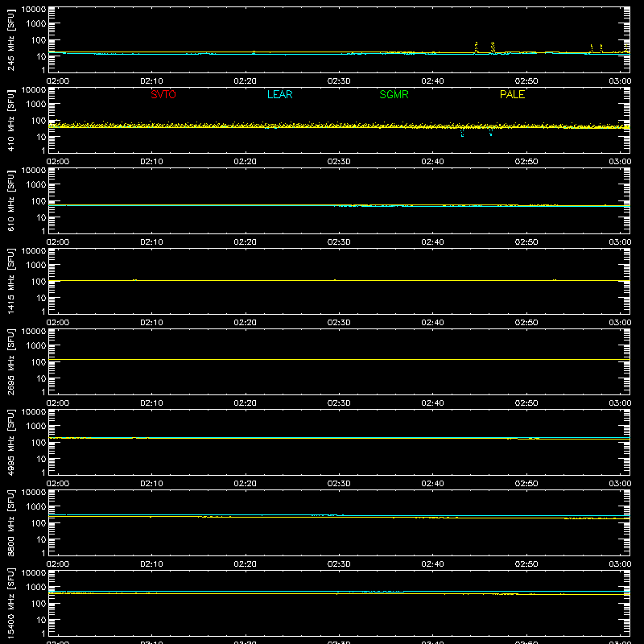Image resolution: width=644 pixels, height=644 pixels.
Task: Click the 02:50 tick label under 610 MHz plot
Action: (x=526, y=242)
